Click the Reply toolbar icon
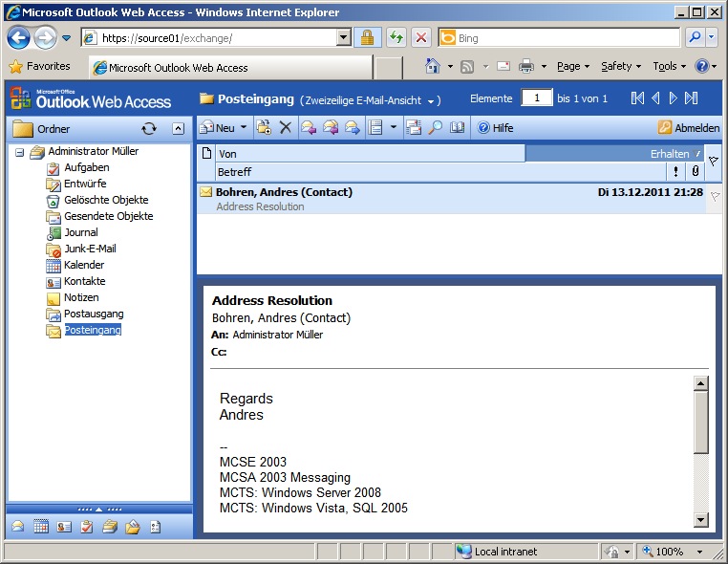728x564 pixels. tap(309, 128)
